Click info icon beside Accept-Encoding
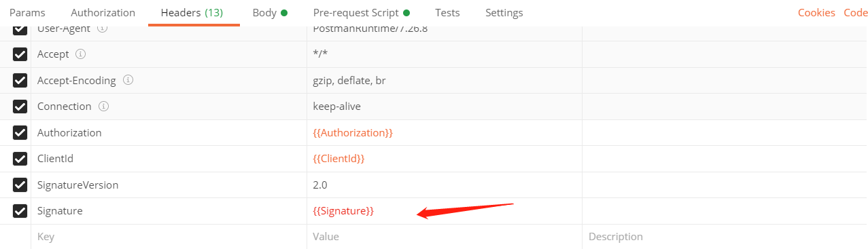The width and height of the screenshot is (868, 249). pos(127,80)
